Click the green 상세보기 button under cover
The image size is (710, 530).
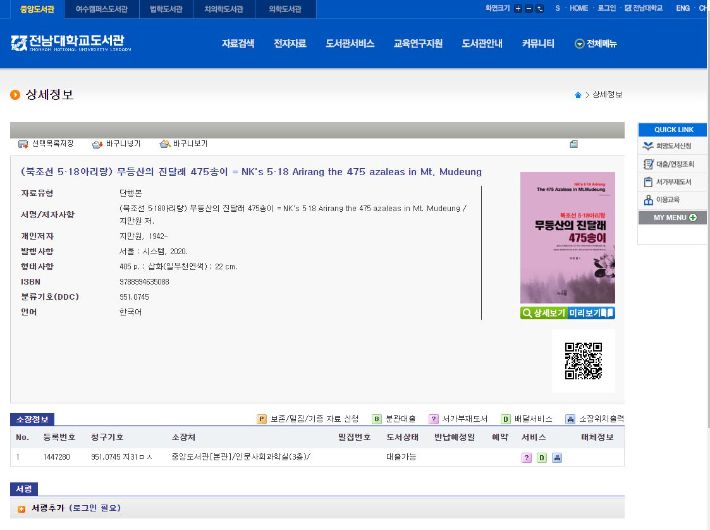[543, 313]
